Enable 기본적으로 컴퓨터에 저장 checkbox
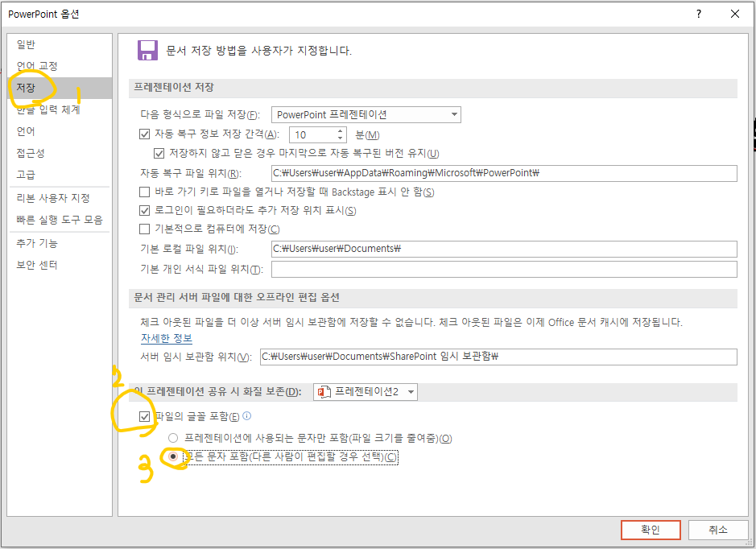The image size is (756, 549). (x=144, y=229)
